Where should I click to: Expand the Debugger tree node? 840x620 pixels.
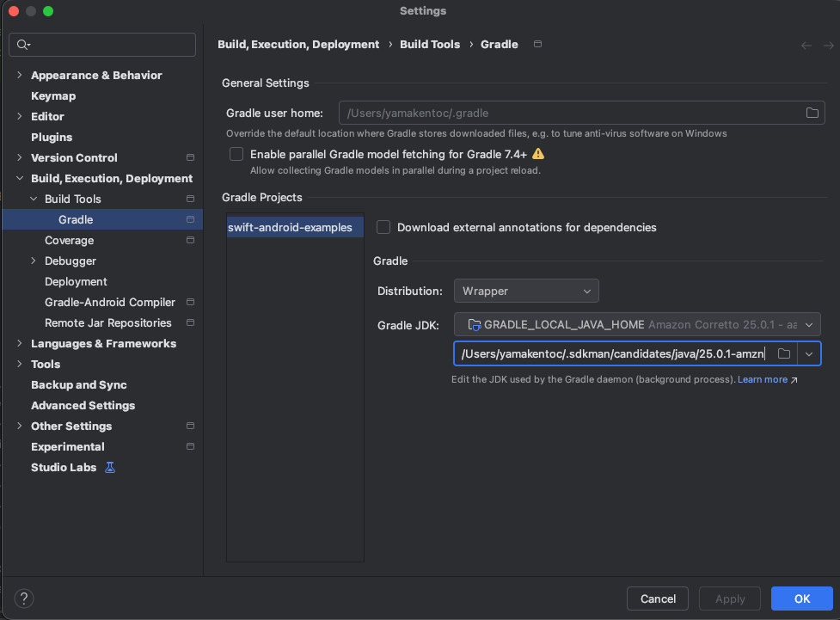(34, 261)
